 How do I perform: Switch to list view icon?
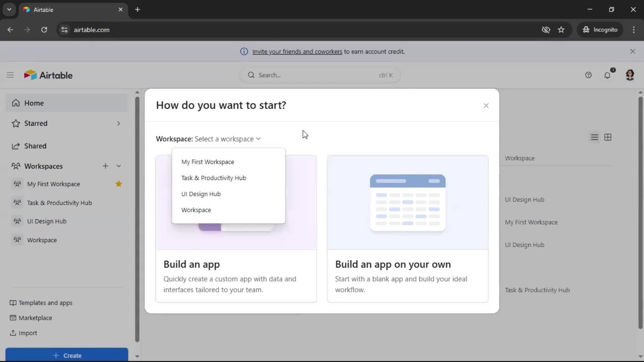click(x=594, y=137)
